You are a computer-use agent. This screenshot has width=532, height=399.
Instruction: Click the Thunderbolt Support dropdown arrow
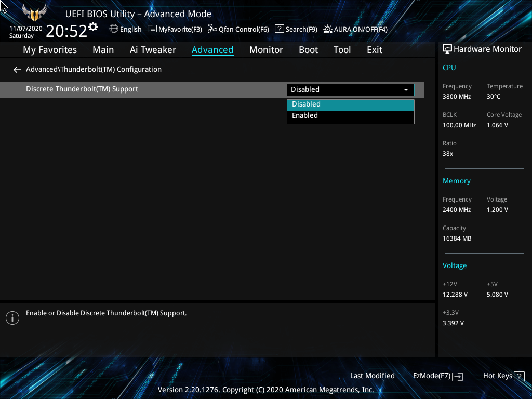point(406,90)
